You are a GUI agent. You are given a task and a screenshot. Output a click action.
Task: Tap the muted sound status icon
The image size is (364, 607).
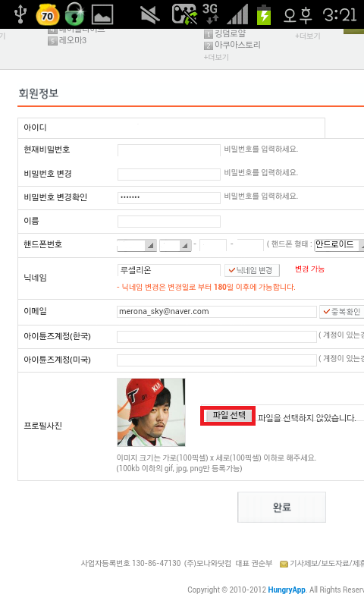tap(149, 14)
